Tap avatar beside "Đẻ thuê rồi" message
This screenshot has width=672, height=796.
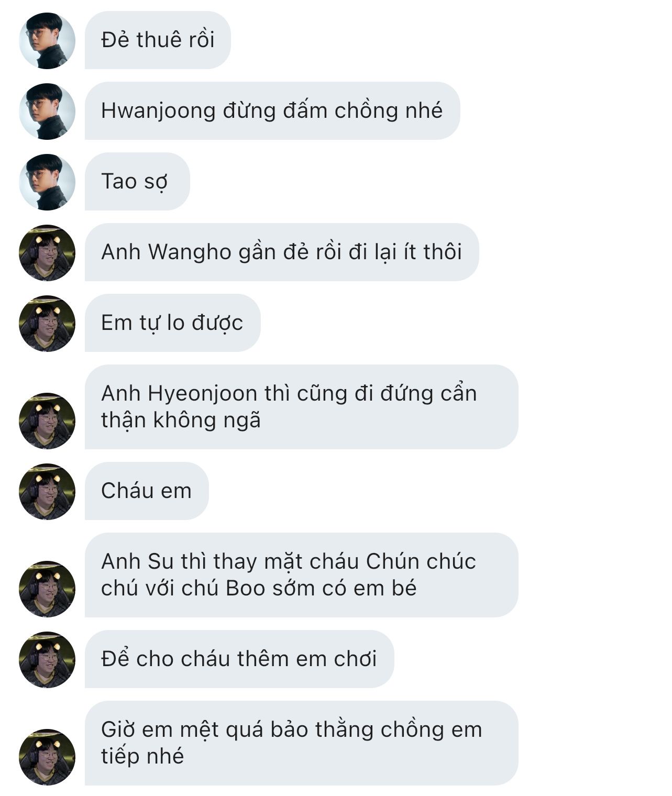(x=47, y=41)
